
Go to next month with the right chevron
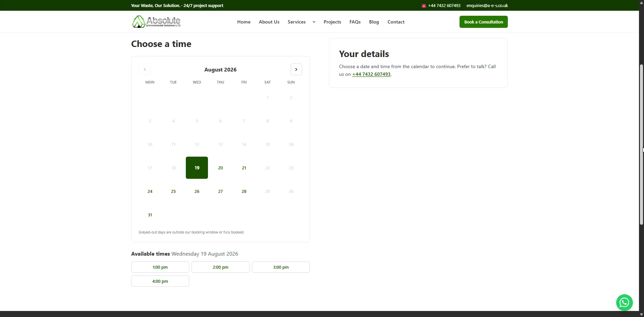(296, 69)
